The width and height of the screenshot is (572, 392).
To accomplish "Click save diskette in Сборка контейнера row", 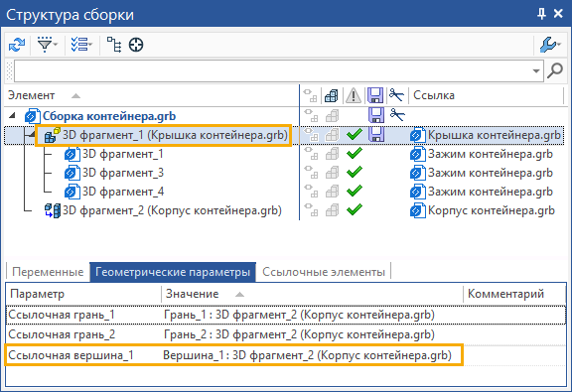I will pyautogui.click(x=376, y=115).
